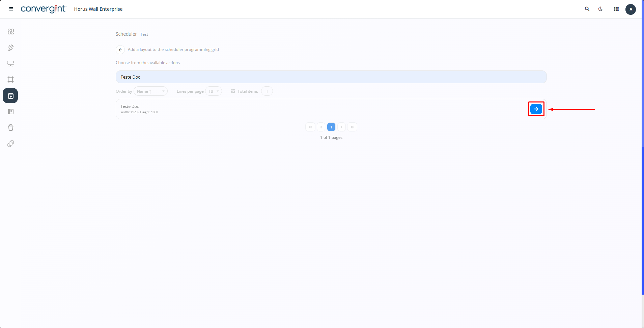Screen dimensions: 644x328
Task: Open the dashboard icon in sidebar
Action: pos(11,31)
